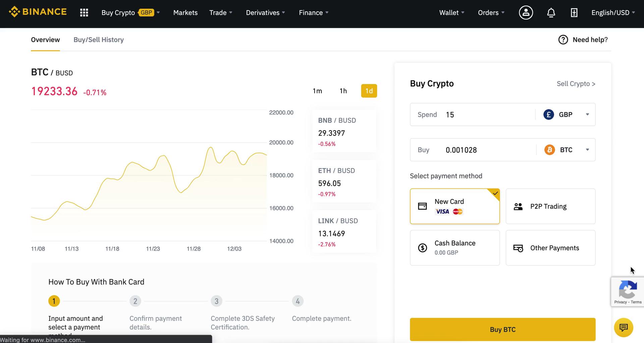Viewport: 644px width, 343px height.
Task: Expand the Finance menu
Action: point(314,13)
